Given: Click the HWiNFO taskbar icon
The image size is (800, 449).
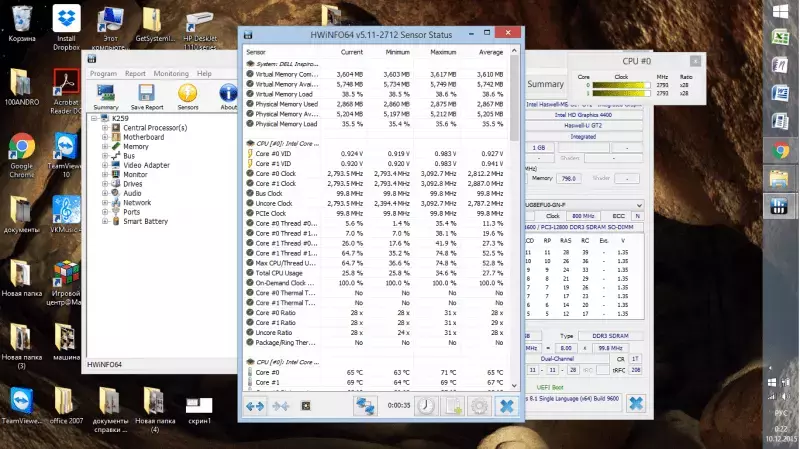Looking at the screenshot, I should click(780, 206).
